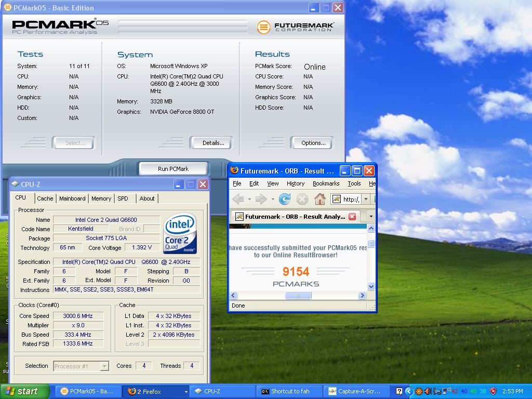Image resolution: width=532 pixels, height=399 pixels.
Task: Click the scroll left arrow in Firefox
Action: coord(233,296)
